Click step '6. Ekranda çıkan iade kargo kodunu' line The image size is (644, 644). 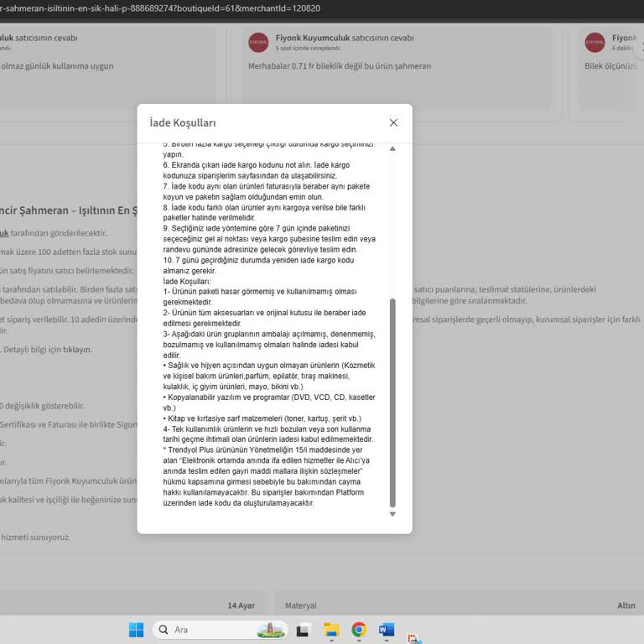(x=257, y=164)
